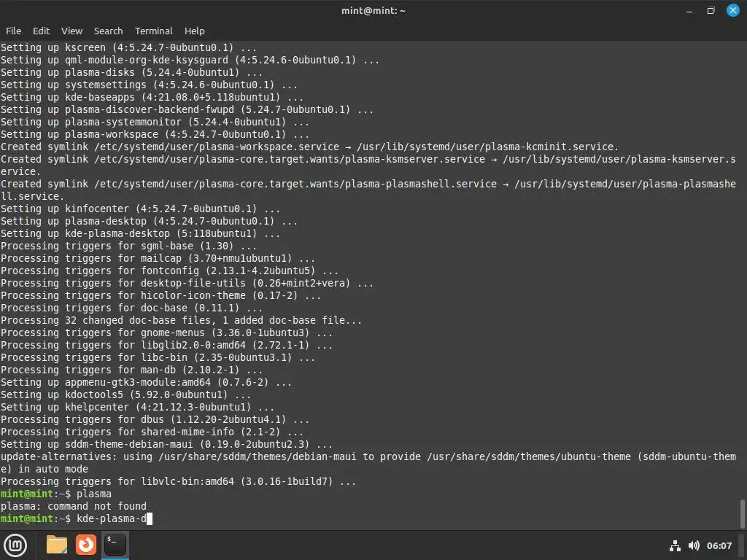
Task: Click the 'Setting up plasma-workspace' line
Action: point(155,134)
